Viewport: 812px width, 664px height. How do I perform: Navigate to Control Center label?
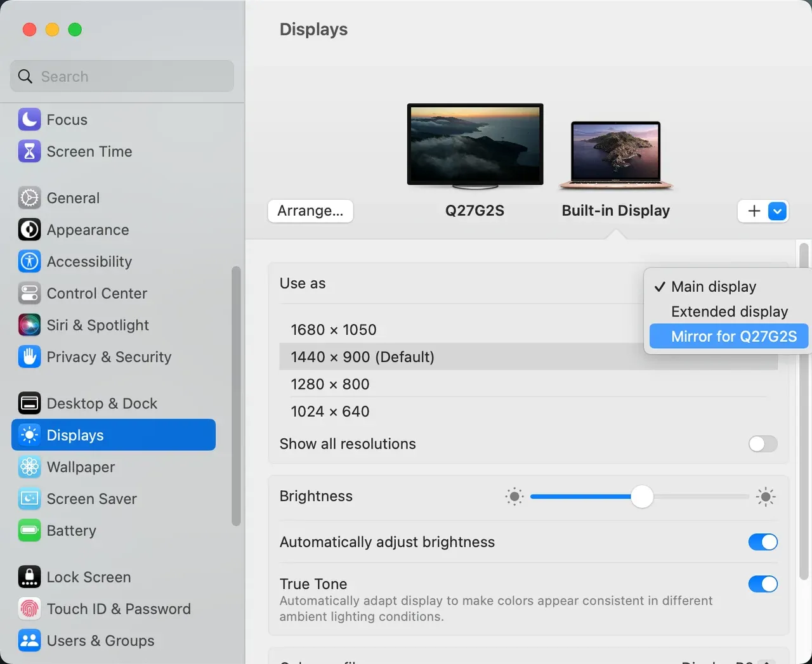click(x=97, y=294)
